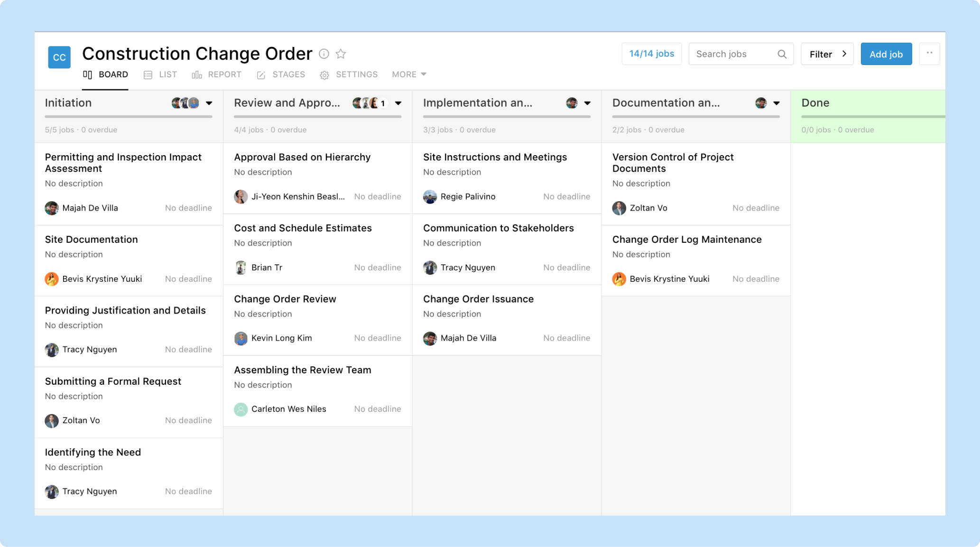Click the three-dot overflow menu
This screenshot has width=980, height=547.
click(x=929, y=54)
